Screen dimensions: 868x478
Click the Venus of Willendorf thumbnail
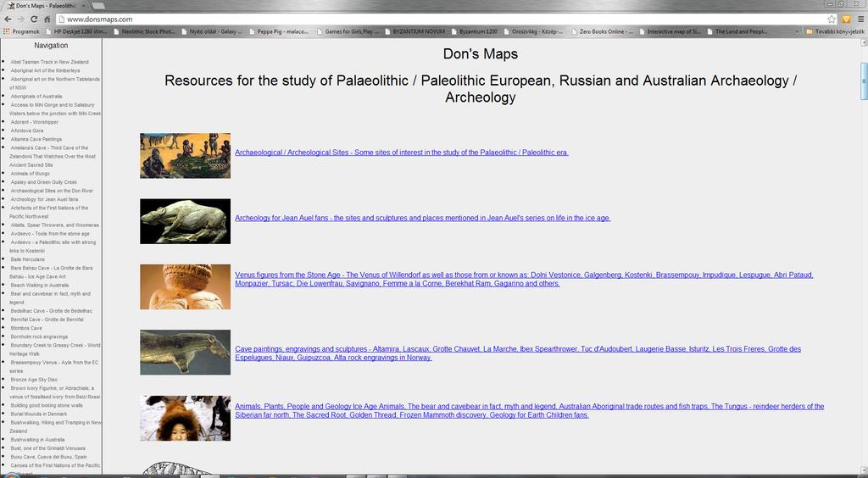tap(185, 286)
